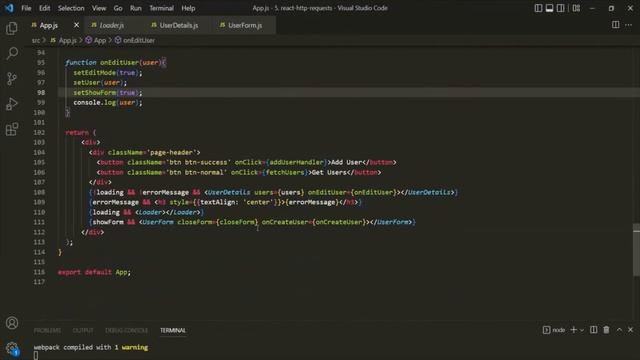Open the Extensions view
640x360 pixels.
12,129
